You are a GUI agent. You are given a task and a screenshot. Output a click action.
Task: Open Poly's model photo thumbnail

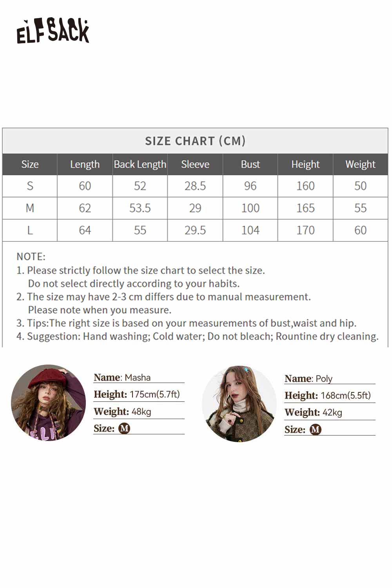[x=239, y=404]
